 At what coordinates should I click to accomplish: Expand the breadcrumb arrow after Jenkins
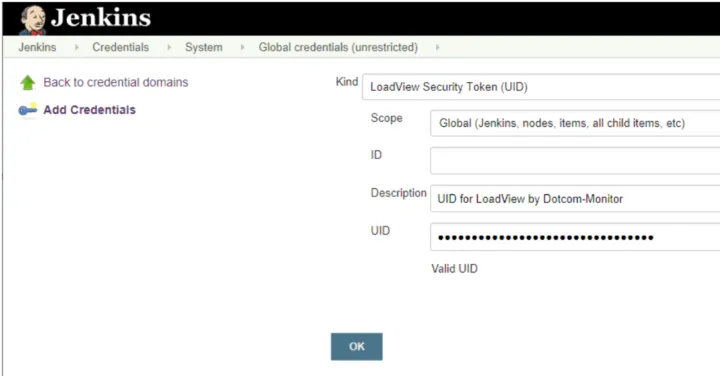pos(76,47)
